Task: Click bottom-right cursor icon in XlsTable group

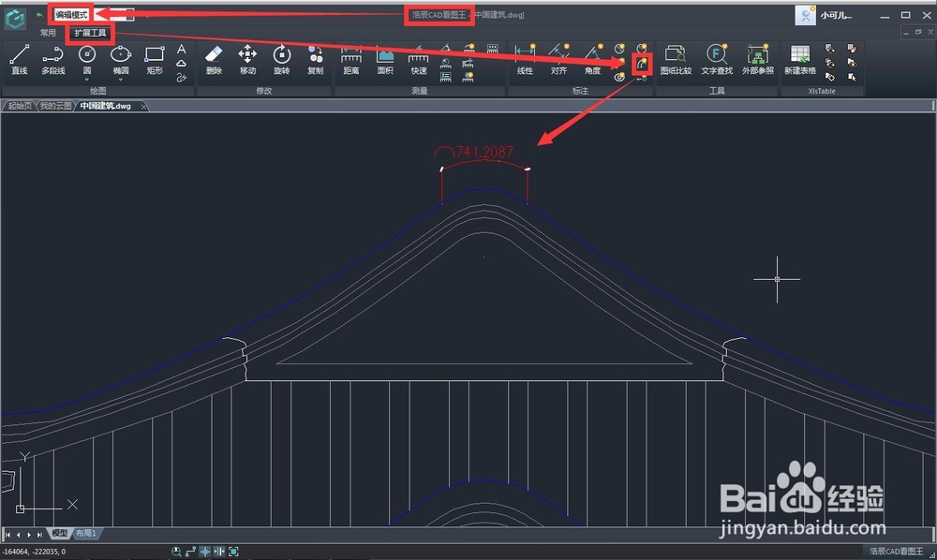Action: (852, 77)
